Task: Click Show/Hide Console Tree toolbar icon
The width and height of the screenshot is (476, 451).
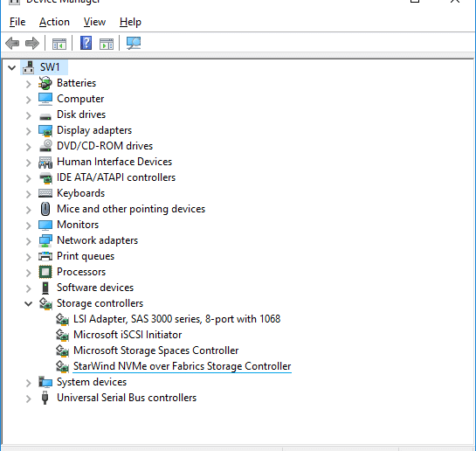Action: click(59, 44)
